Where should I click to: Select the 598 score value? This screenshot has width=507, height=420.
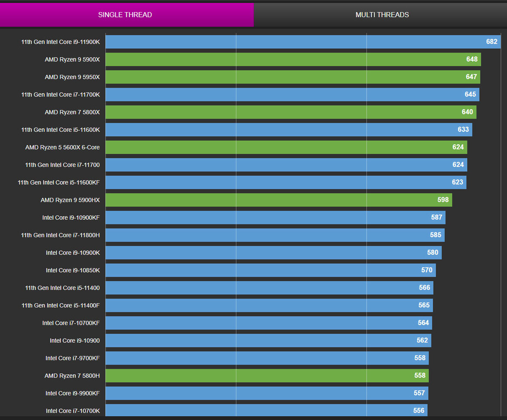point(443,200)
